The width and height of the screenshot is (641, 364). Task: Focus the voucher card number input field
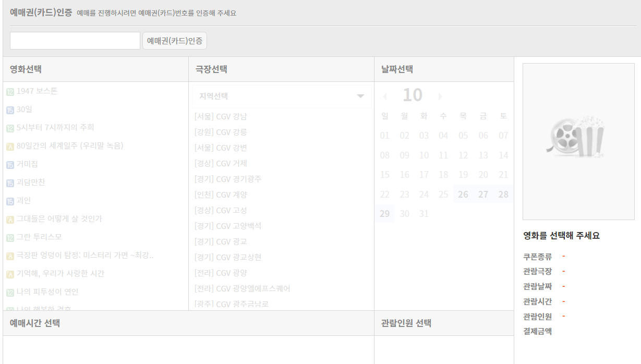pos(75,41)
